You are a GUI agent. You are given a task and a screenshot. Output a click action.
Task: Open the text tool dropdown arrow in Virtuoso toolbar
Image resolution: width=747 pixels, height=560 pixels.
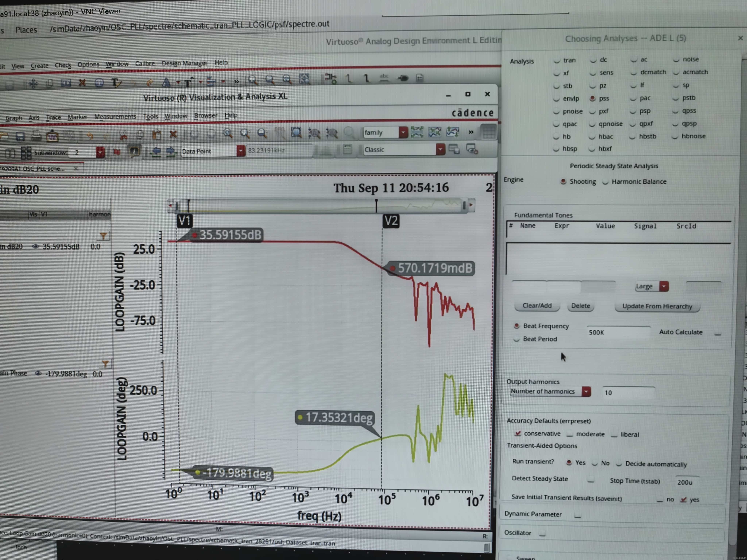[x=200, y=82]
